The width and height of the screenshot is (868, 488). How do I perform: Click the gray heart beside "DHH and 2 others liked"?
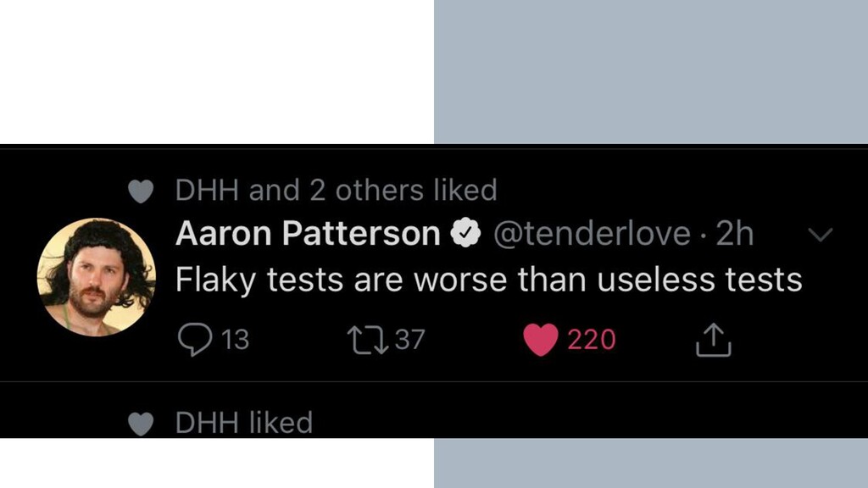pos(141,192)
